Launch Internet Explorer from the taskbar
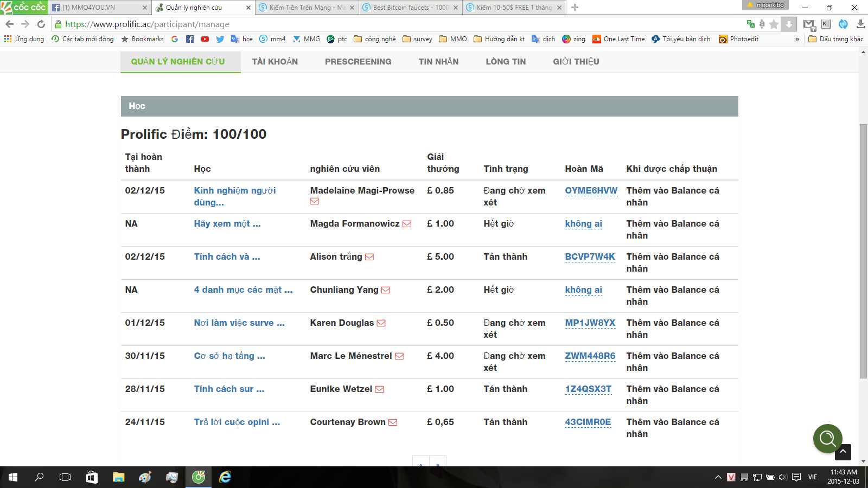 coord(225,477)
